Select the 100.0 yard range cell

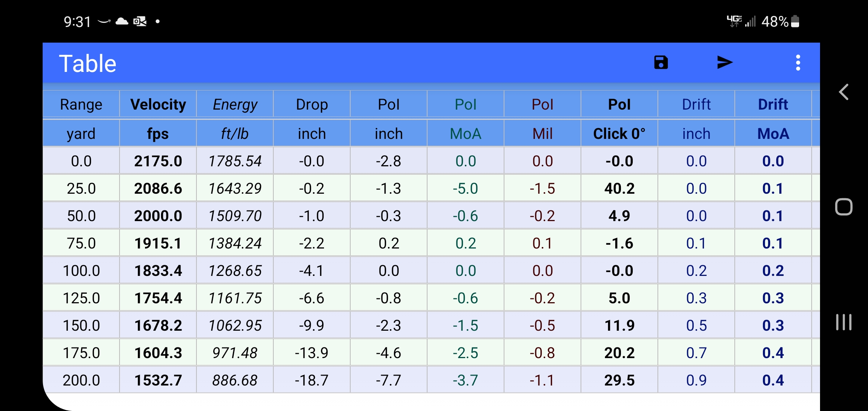point(81,271)
